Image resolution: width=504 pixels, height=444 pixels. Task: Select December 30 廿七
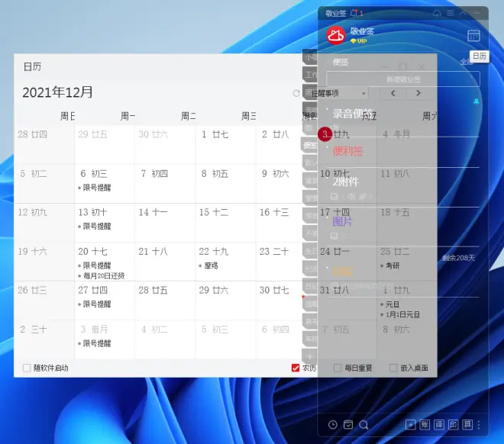click(274, 290)
